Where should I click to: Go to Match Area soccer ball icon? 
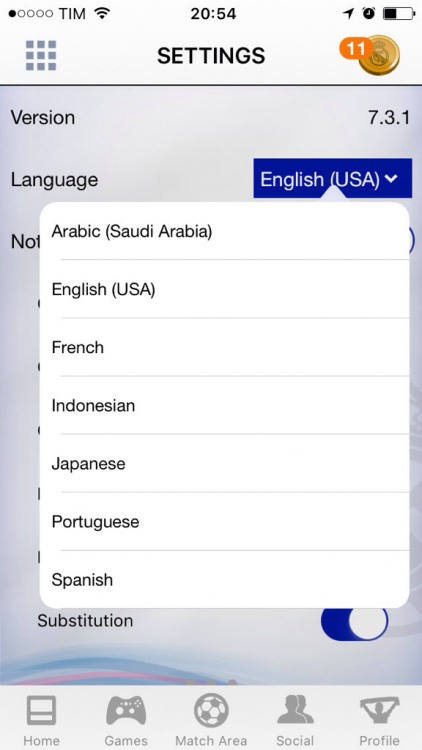(211, 711)
